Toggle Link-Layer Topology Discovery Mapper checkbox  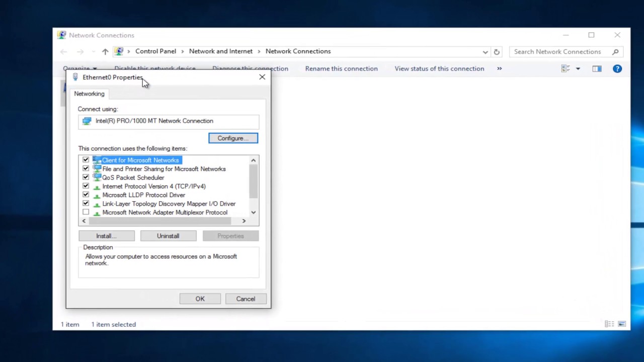click(x=86, y=204)
